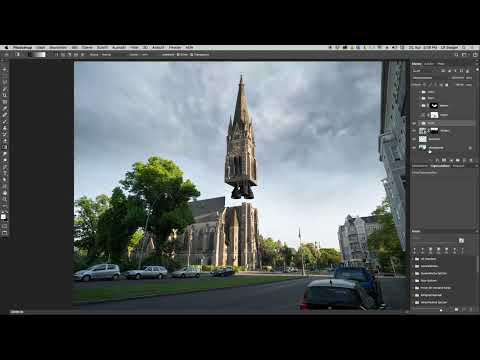This screenshot has width=480, height=360.
Task: Click the Aktionen panel tab
Action: click(x=416, y=231)
